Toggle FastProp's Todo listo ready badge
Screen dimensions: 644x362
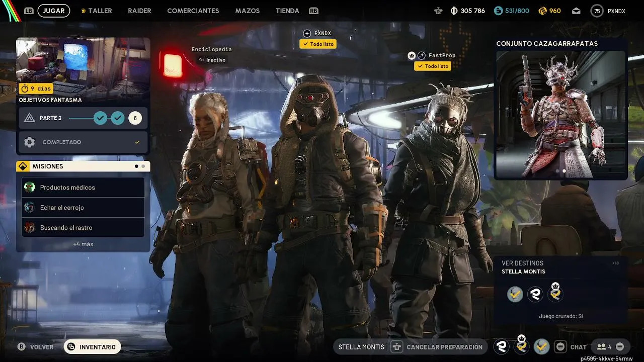433,66
